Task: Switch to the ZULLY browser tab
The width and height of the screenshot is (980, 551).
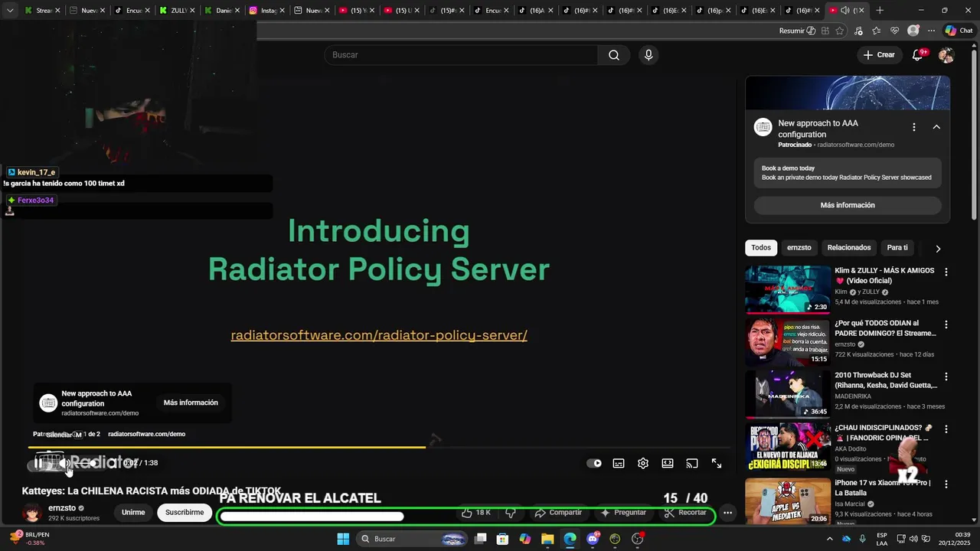Action: (x=178, y=11)
